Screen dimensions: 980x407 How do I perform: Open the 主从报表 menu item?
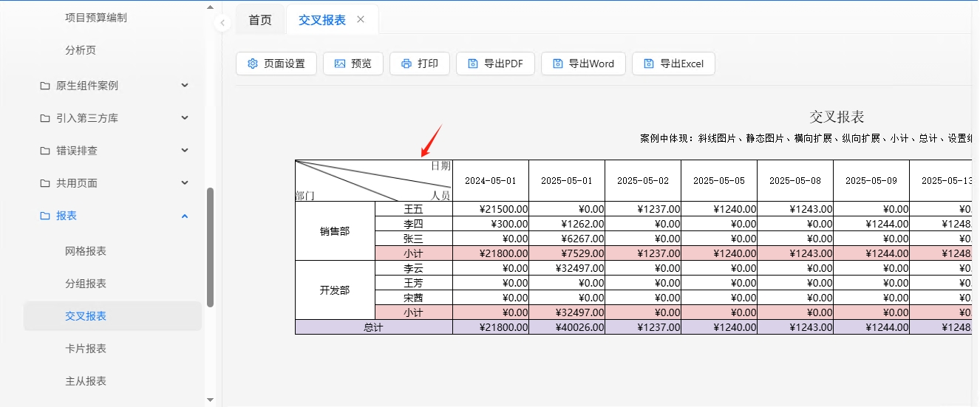[86, 381]
